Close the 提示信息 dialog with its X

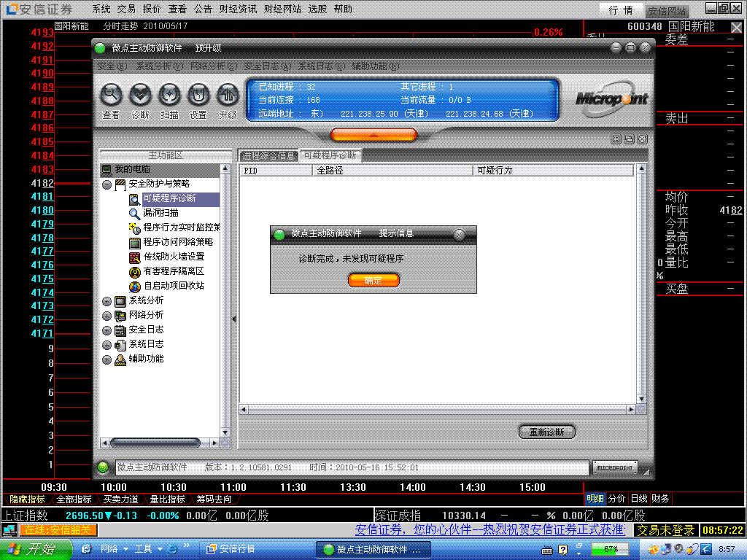tap(459, 234)
